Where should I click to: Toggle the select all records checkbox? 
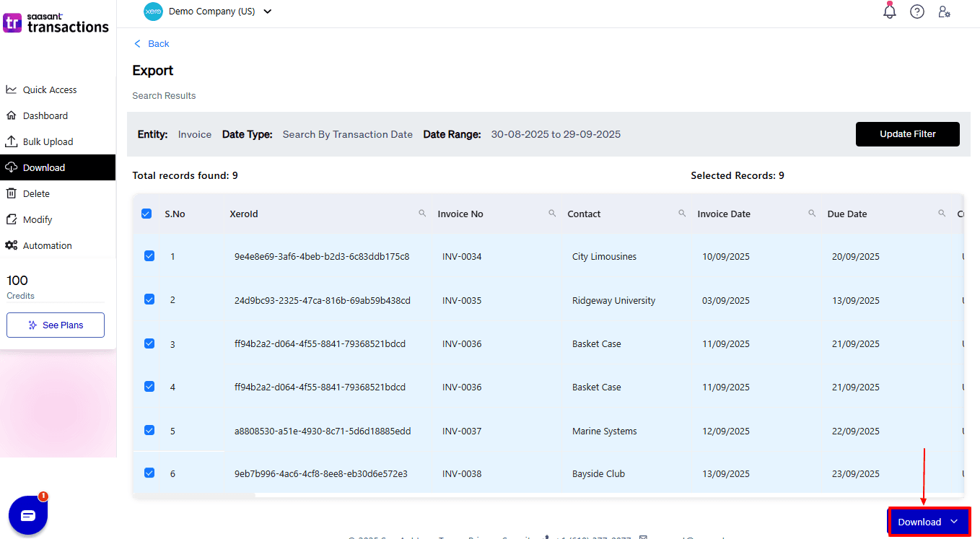(x=146, y=214)
